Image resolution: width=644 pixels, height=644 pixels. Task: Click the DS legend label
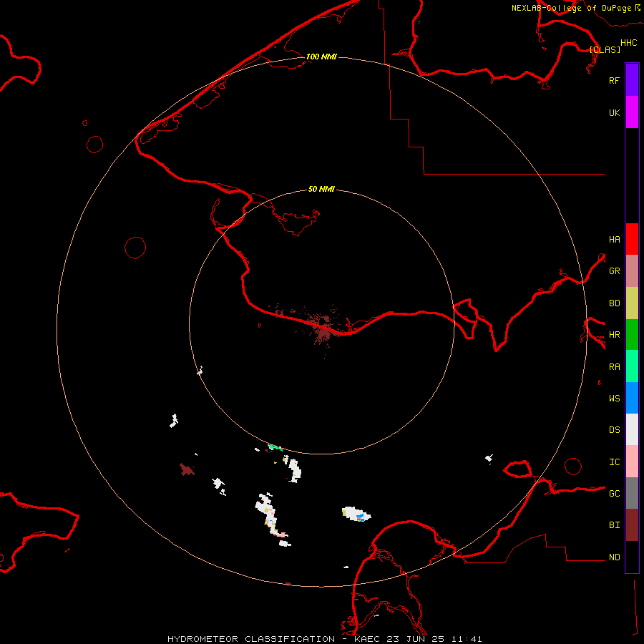(614, 429)
